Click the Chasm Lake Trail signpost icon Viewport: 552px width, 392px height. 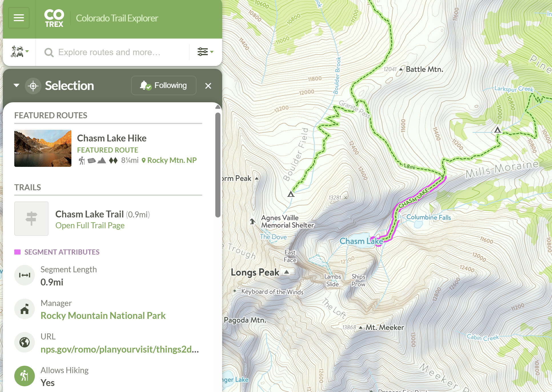pyautogui.click(x=31, y=219)
